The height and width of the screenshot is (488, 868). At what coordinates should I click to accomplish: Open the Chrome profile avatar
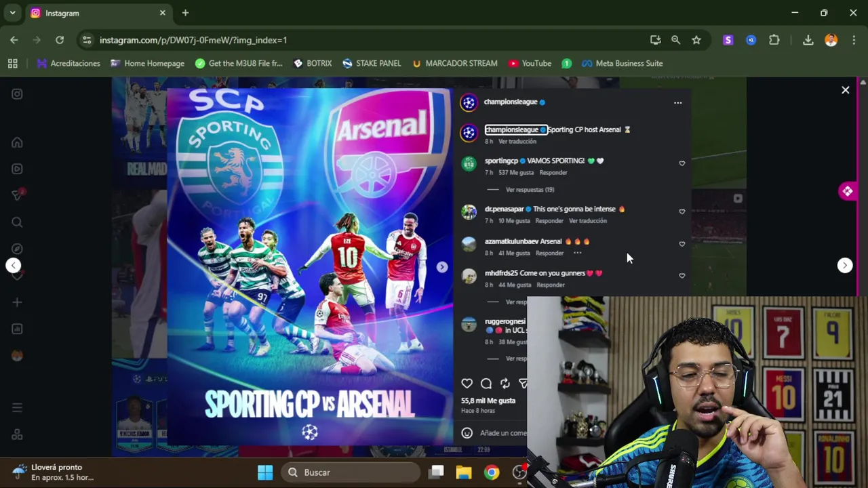coord(831,40)
